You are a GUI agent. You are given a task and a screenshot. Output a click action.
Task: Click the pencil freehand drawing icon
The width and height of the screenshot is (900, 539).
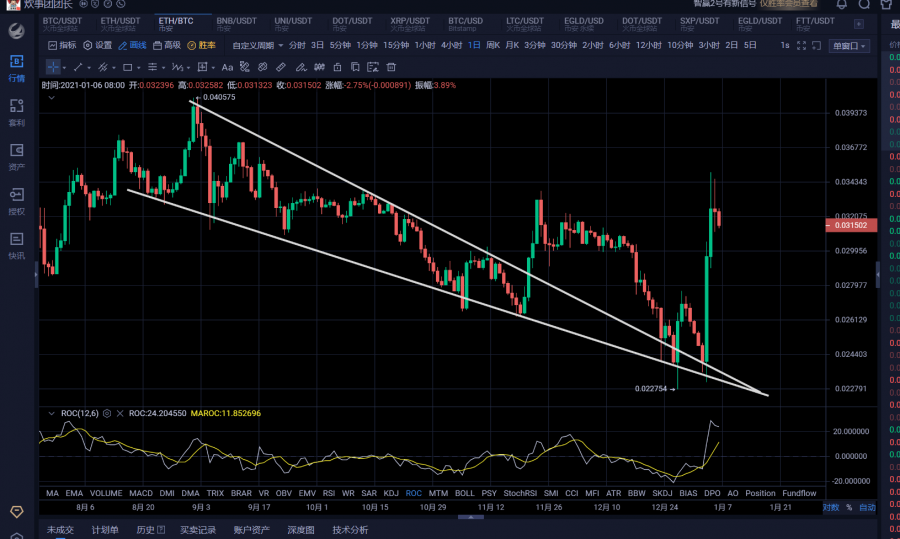[x=301, y=67]
